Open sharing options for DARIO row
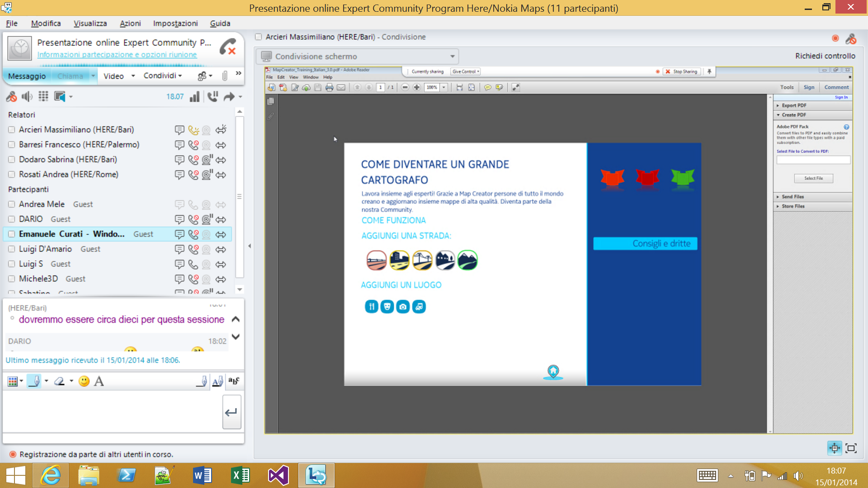This screenshot has height=488, width=868. click(221, 220)
